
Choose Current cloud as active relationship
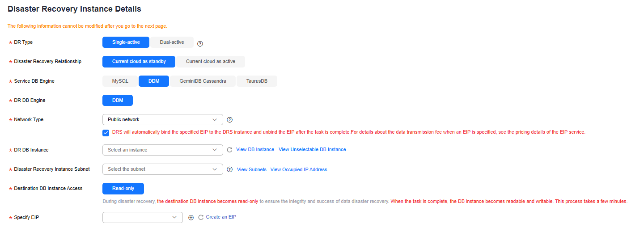pyautogui.click(x=211, y=61)
